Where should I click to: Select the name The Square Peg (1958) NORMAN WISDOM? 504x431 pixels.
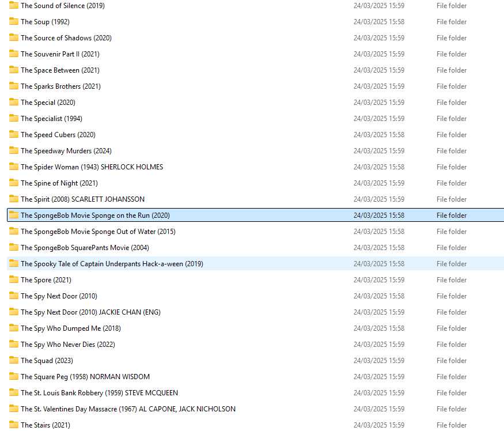[x=85, y=377]
